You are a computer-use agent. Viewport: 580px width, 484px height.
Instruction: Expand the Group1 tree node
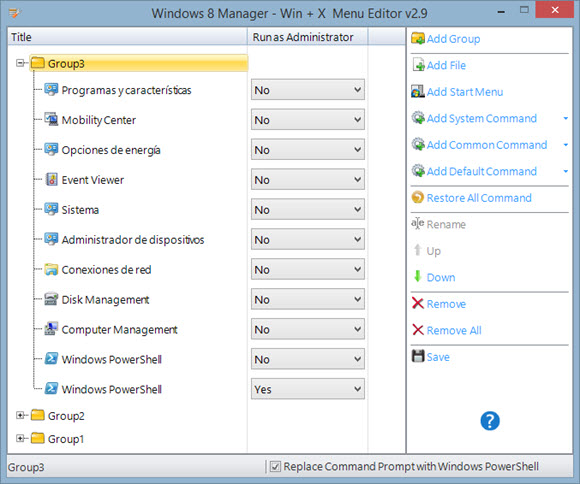[20, 438]
